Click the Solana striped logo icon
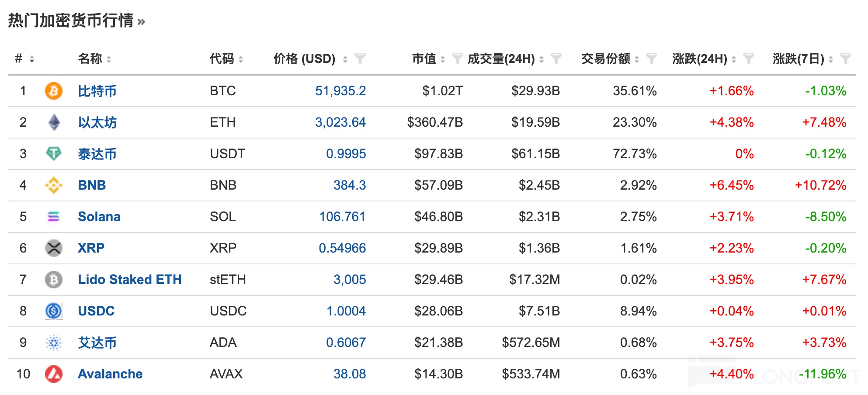The height and width of the screenshot is (395, 868). tap(54, 217)
